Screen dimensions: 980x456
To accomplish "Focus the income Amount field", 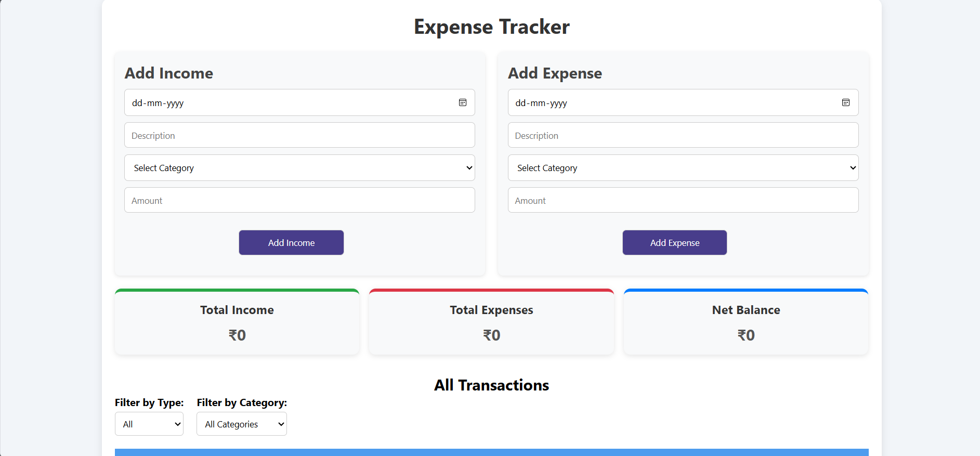I will coord(299,200).
